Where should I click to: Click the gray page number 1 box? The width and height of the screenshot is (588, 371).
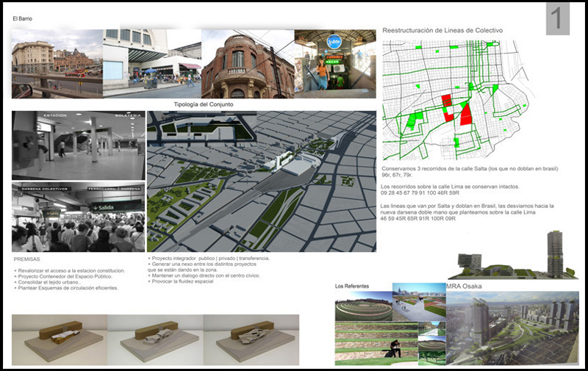click(x=558, y=19)
